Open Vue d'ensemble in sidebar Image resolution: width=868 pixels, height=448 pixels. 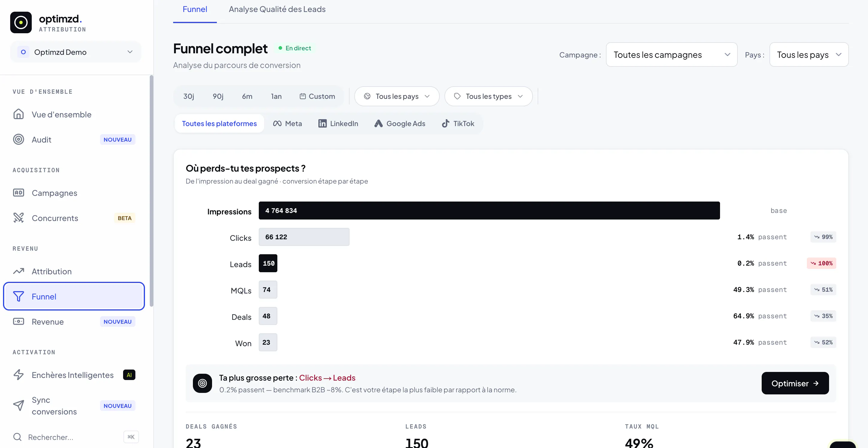point(74,114)
